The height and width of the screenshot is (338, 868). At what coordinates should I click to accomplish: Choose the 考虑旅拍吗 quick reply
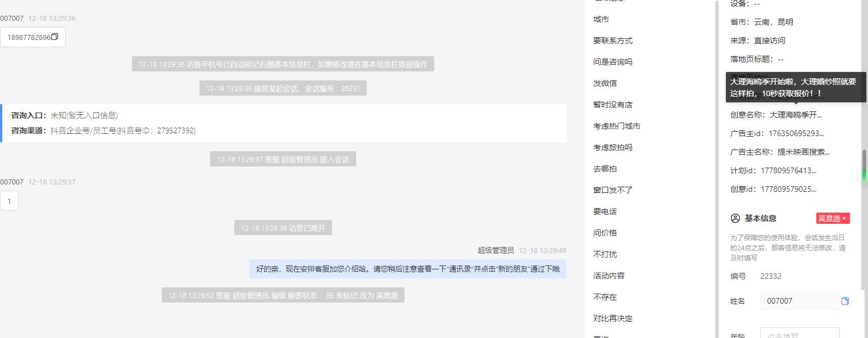tap(613, 147)
